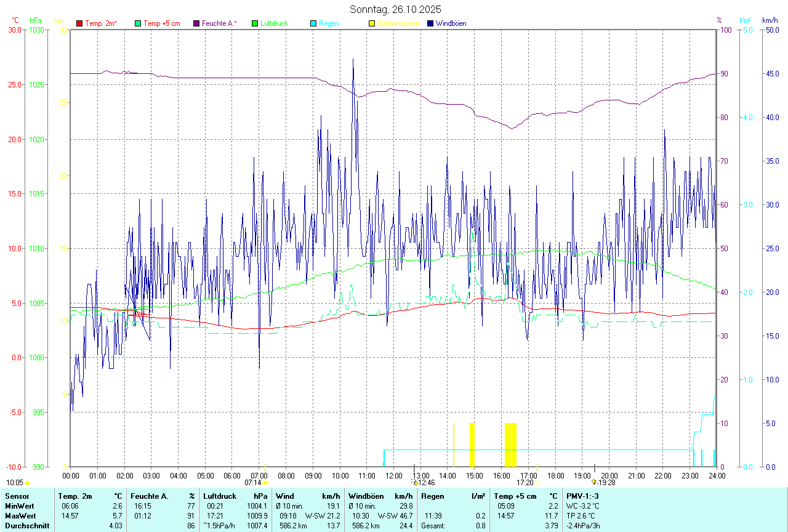This screenshot has width=788, height=532.
Task: Click the yellow Sonnenschein legend square
Action: click(371, 23)
